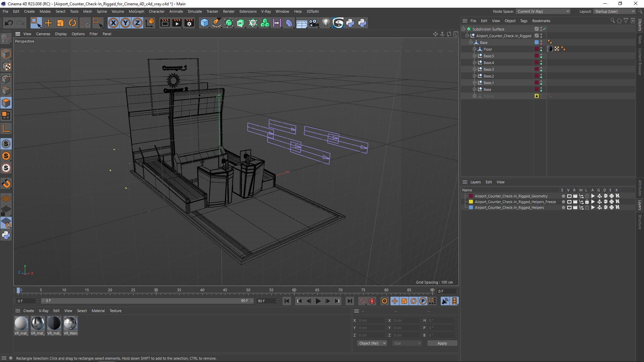This screenshot has height=362, width=644.
Task: Click Helpers_Freeze layer yellow color swatch
Action: point(471,202)
